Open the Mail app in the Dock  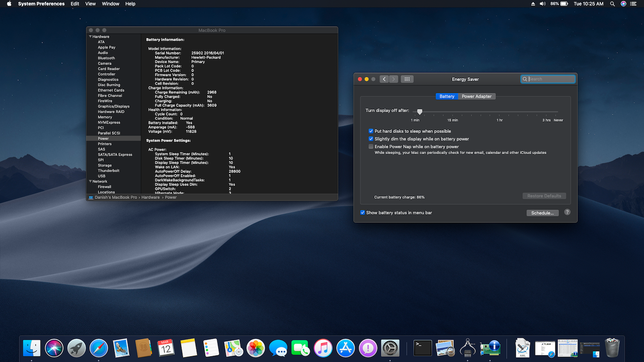(121, 348)
